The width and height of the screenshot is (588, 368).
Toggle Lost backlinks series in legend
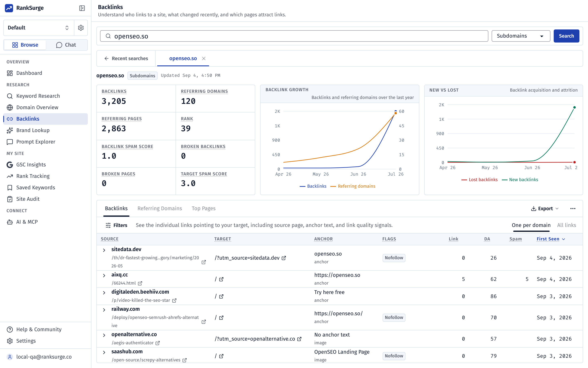tap(479, 180)
